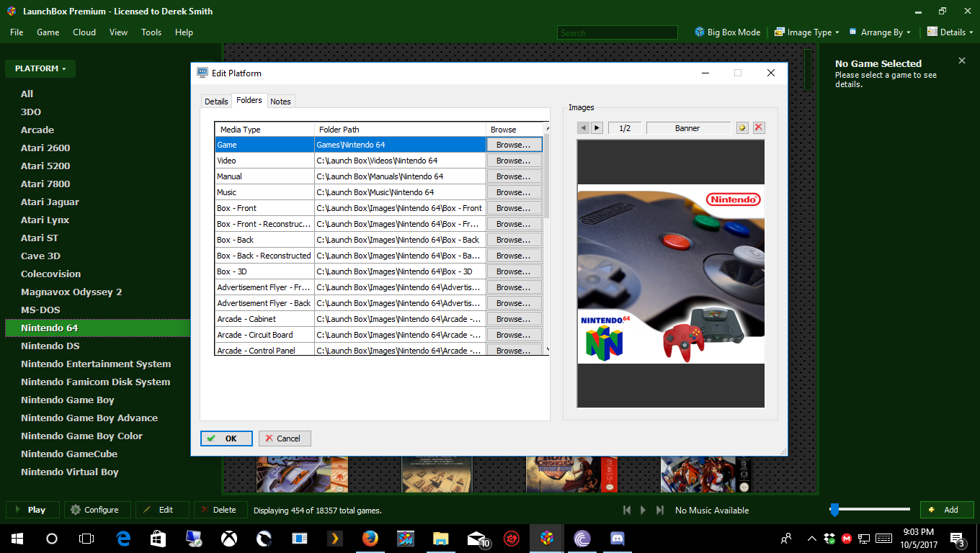This screenshot has width=980, height=553.
Task: Open the View menu
Action: [118, 32]
